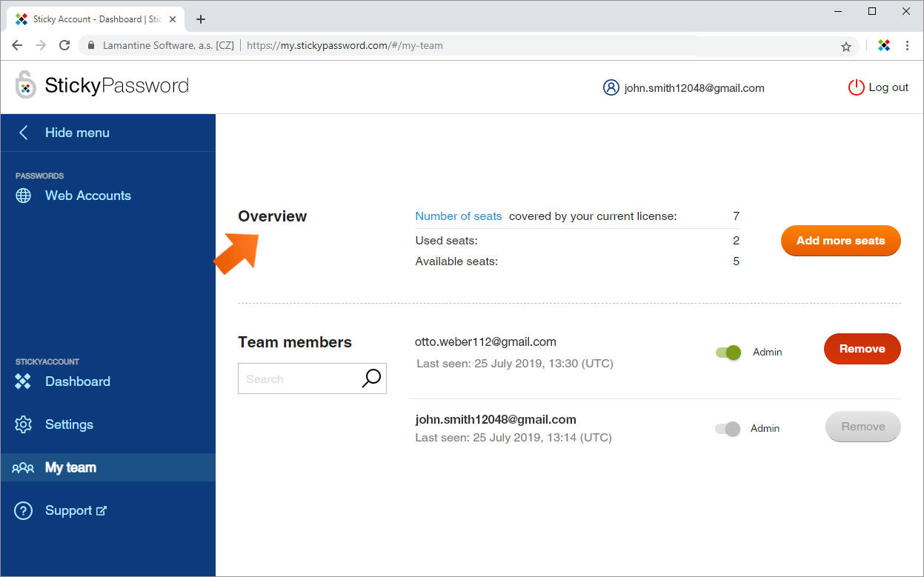Click the user profile icon beside the email
Image resolution: width=924 pixels, height=577 pixels.
click(611, 87)
